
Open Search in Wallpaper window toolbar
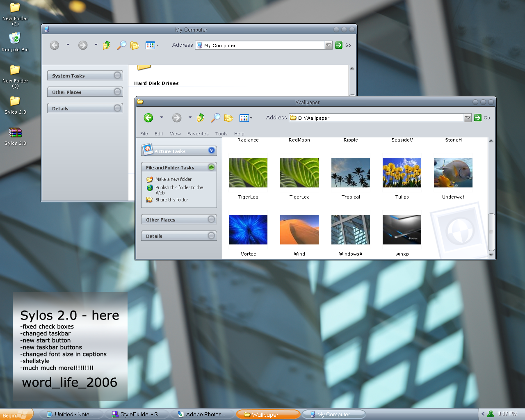215,118
